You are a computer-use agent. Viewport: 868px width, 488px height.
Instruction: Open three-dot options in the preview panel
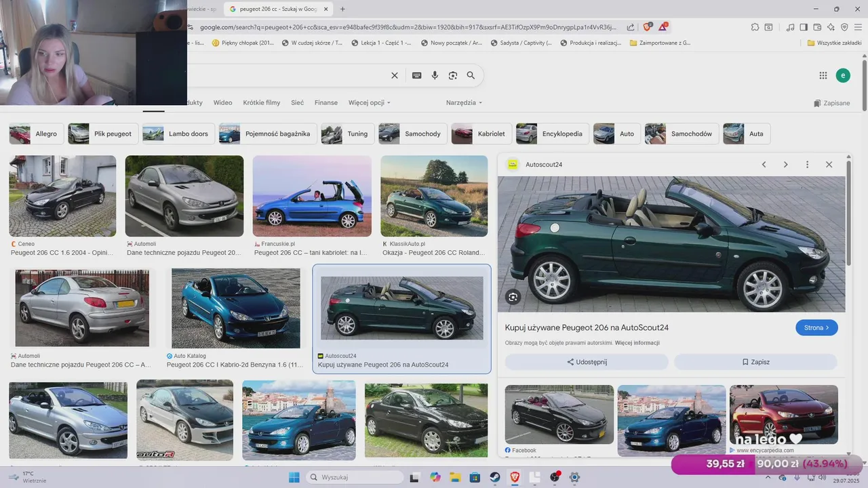click(x=807, y=165)
